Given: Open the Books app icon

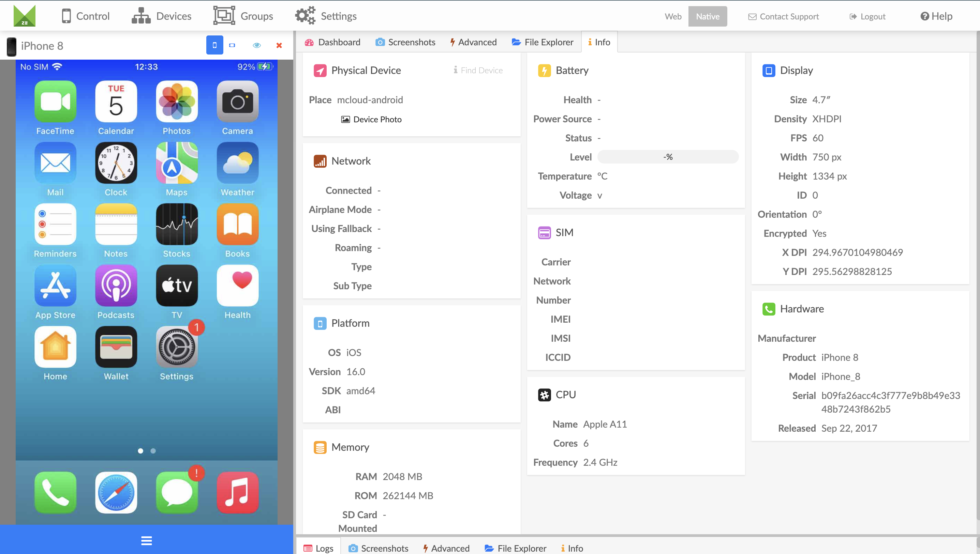Looking at the screenshot, I should click(238, 224).
